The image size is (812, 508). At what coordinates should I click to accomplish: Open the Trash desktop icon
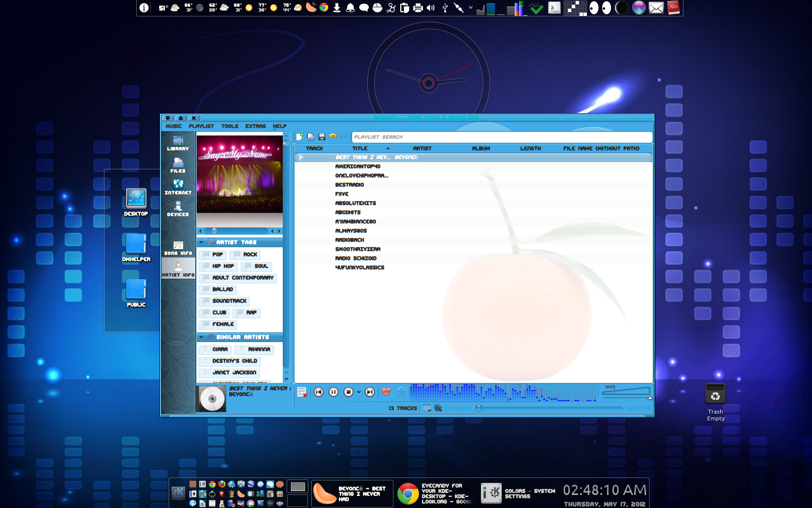[x=715, y=402]
